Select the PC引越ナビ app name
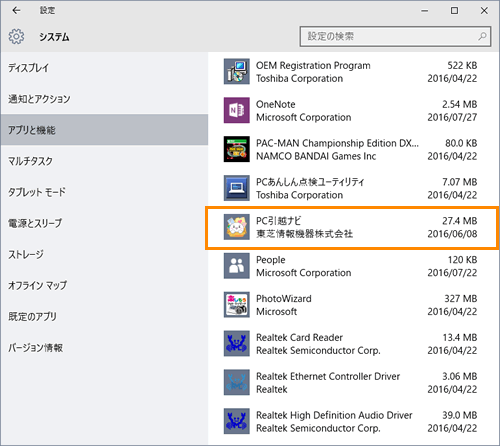500x446 pixels. 278,221
